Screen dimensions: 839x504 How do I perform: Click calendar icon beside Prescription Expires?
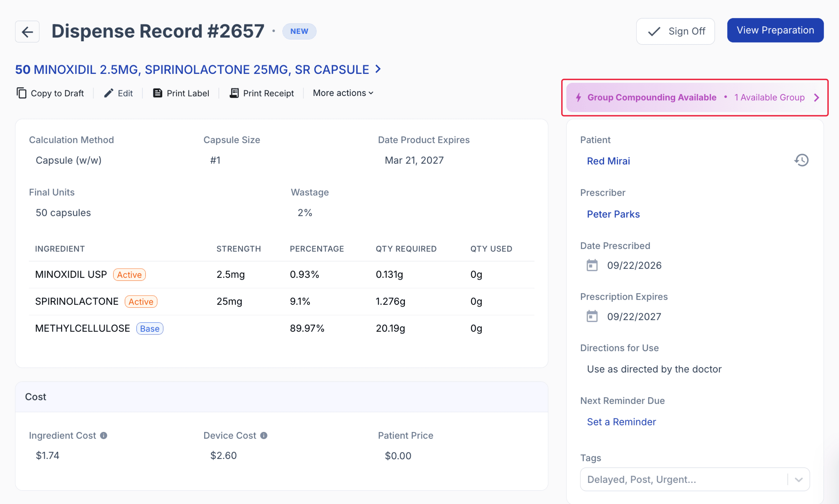pos(592,316)
